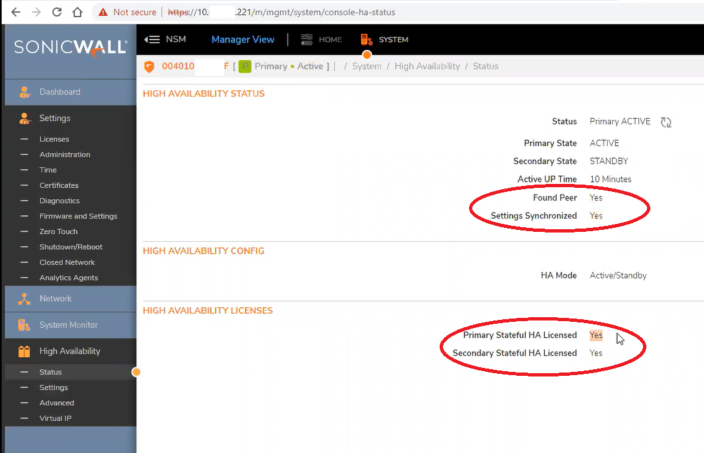Click the SYSTEM icon in top bar
704x453 pixels.
pos(367,40)
